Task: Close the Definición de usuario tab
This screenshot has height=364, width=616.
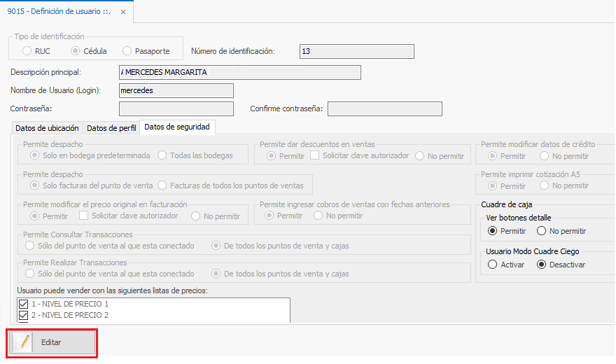Action: click(124, 13)
